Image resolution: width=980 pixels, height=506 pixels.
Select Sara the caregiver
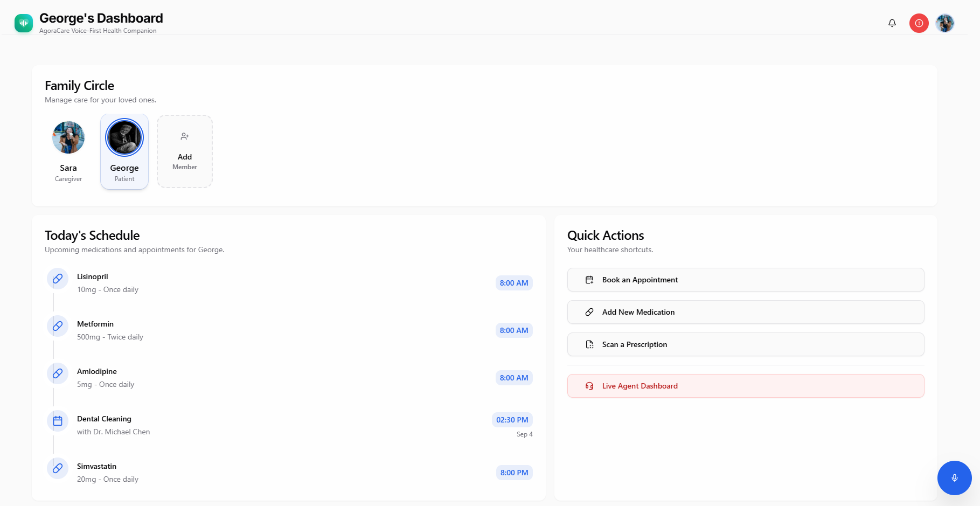pyautogui.click(x=68, y=151)
